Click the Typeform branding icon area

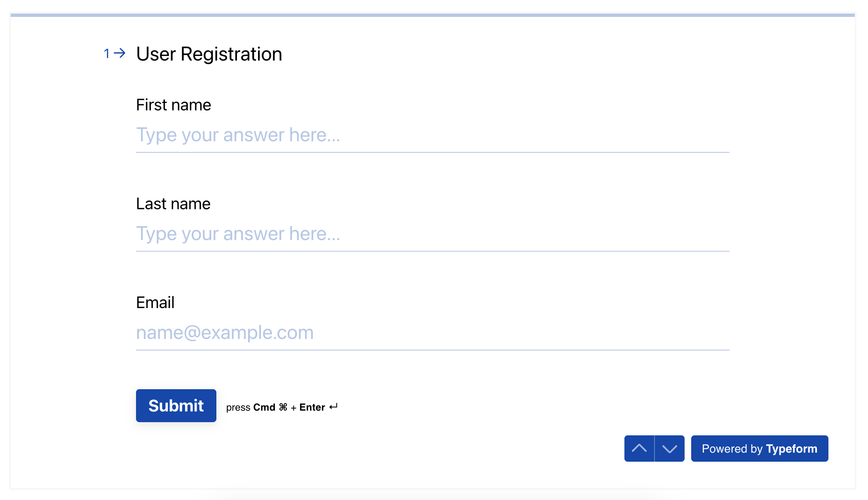pyautogui.click(x=760, y=449)
